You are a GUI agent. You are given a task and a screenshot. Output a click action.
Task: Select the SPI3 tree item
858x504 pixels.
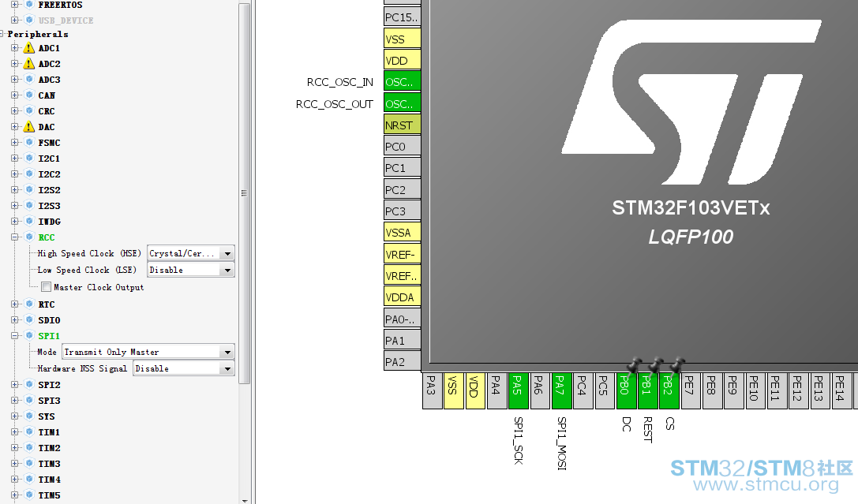[49, 401]
